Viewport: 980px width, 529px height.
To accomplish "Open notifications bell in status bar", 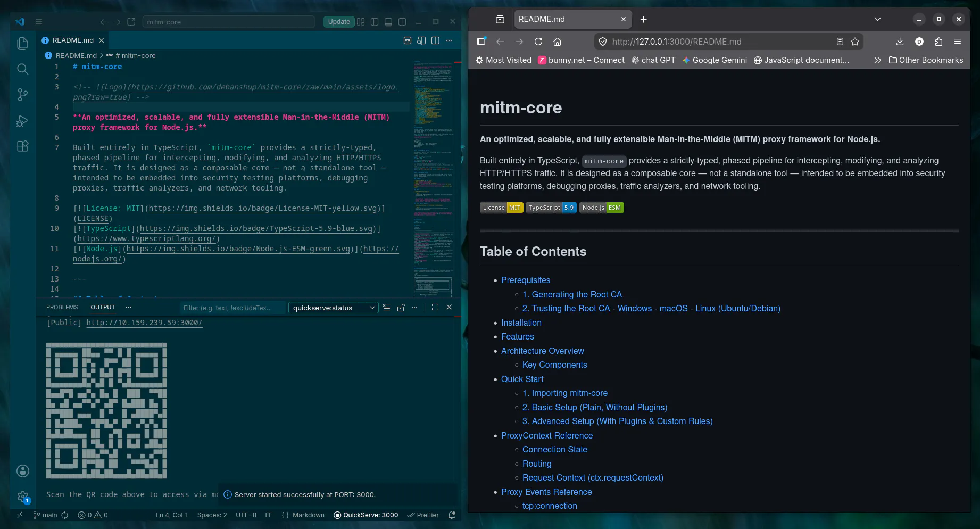I will coord(452,515).
